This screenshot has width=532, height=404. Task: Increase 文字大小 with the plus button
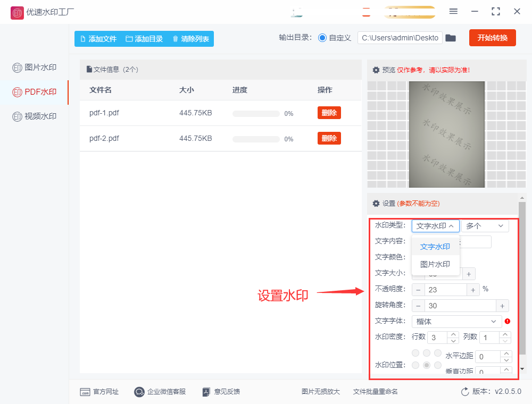click(x=469, y=274)
